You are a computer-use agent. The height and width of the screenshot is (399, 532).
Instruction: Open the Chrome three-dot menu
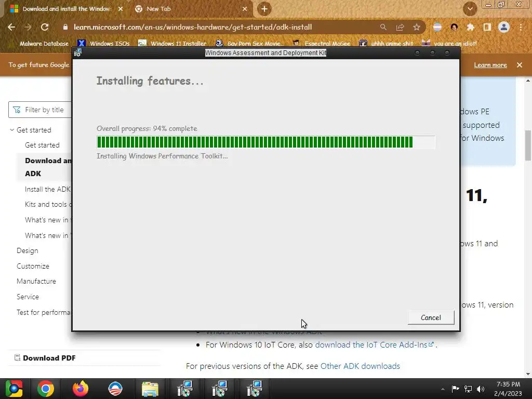(521, 27)
